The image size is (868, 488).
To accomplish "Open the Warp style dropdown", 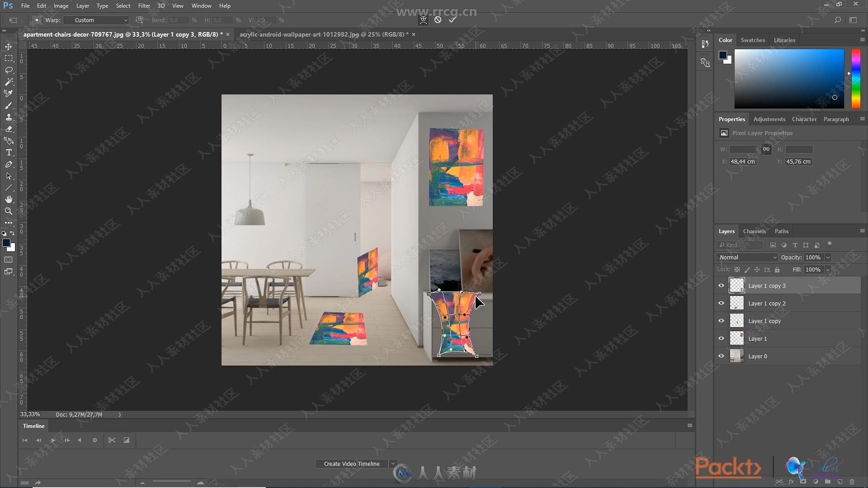I will [x=99, y=20].
